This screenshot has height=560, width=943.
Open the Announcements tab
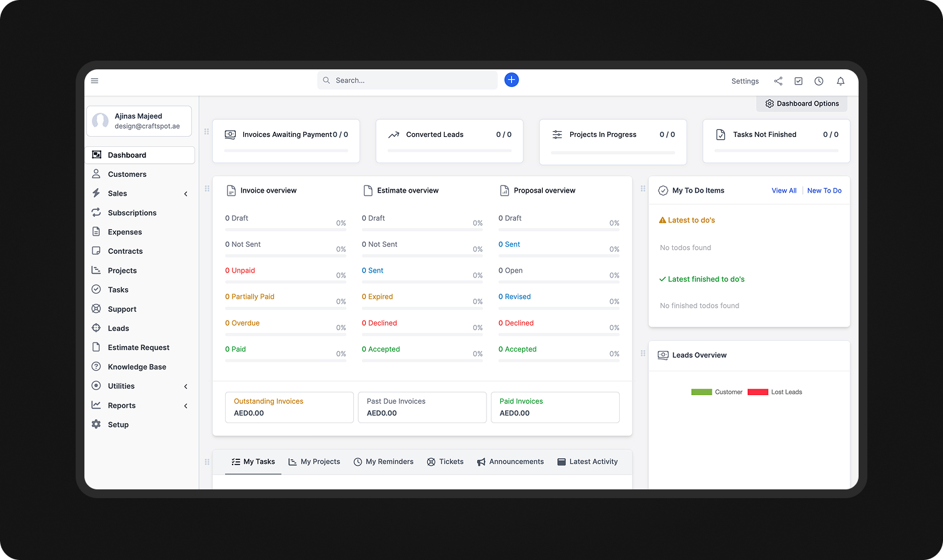[x=510, y=461]
